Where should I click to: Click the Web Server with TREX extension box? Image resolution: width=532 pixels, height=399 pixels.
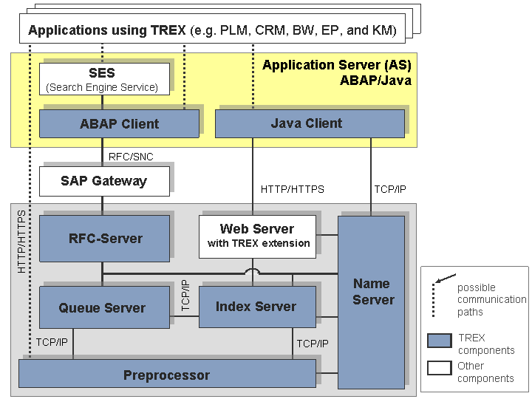pos(258,236)
